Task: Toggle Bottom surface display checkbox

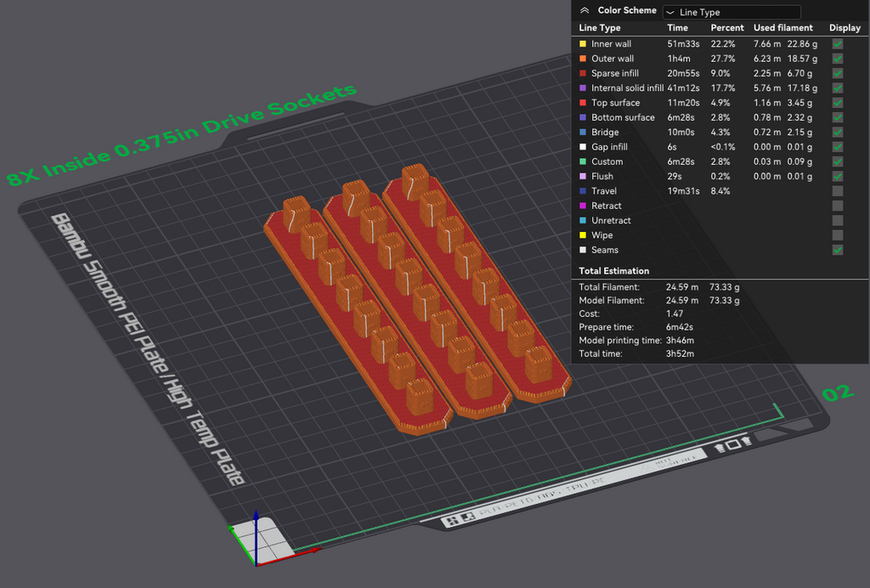Action: 837,117
